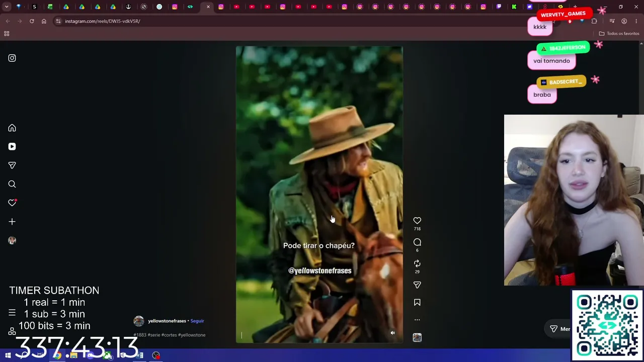Close the active Instagram tab
The image size is (644, 362).
(x=208, y=7)
